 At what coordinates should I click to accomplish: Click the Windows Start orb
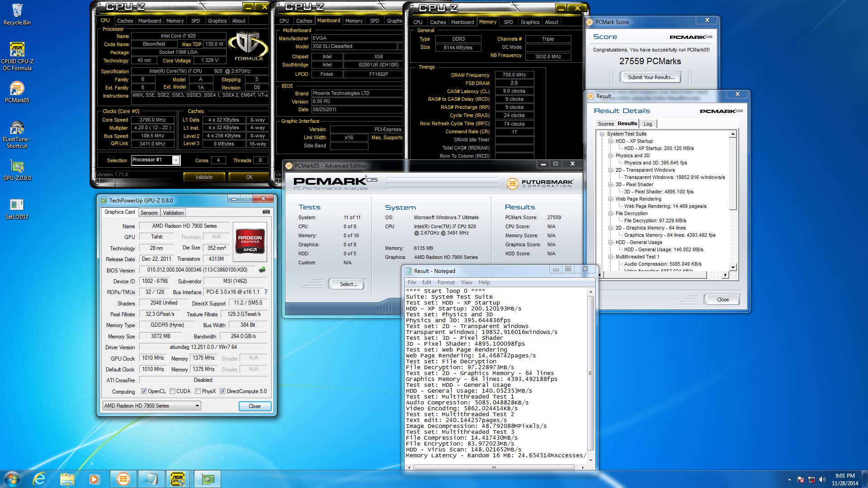12,479
